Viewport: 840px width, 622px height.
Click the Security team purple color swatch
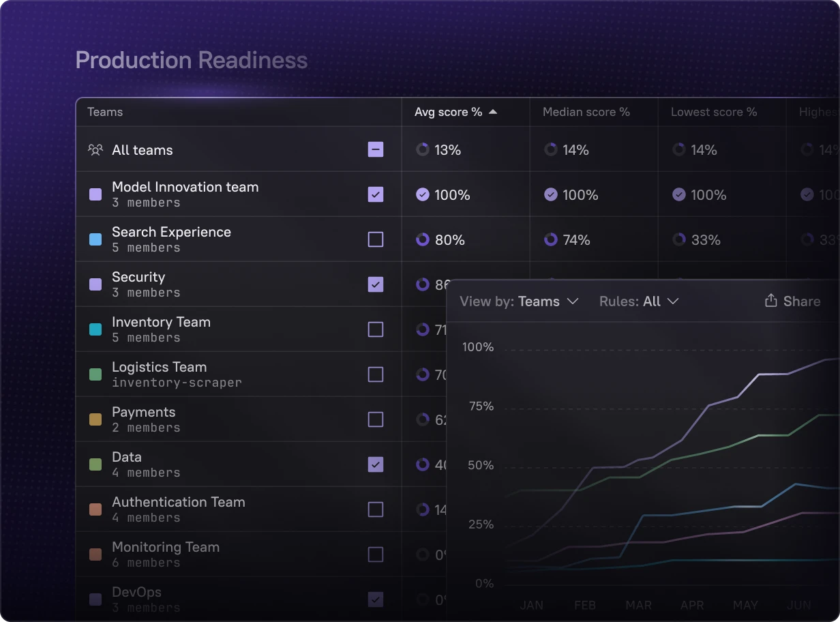(96, 284)
